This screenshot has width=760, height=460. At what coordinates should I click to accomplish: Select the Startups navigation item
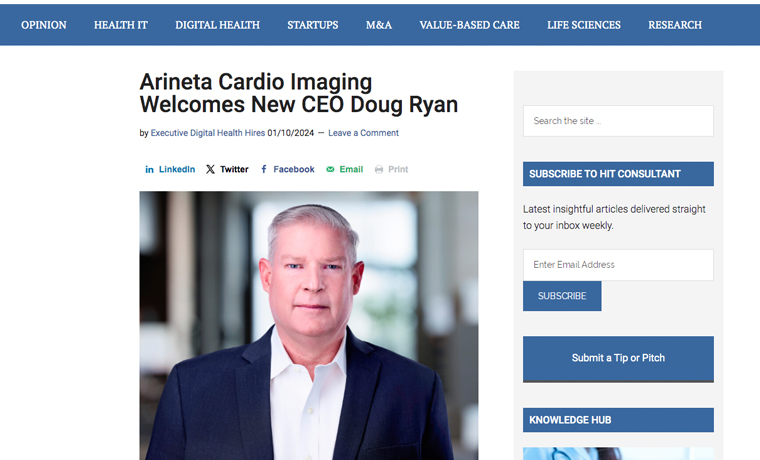point(313,25)
